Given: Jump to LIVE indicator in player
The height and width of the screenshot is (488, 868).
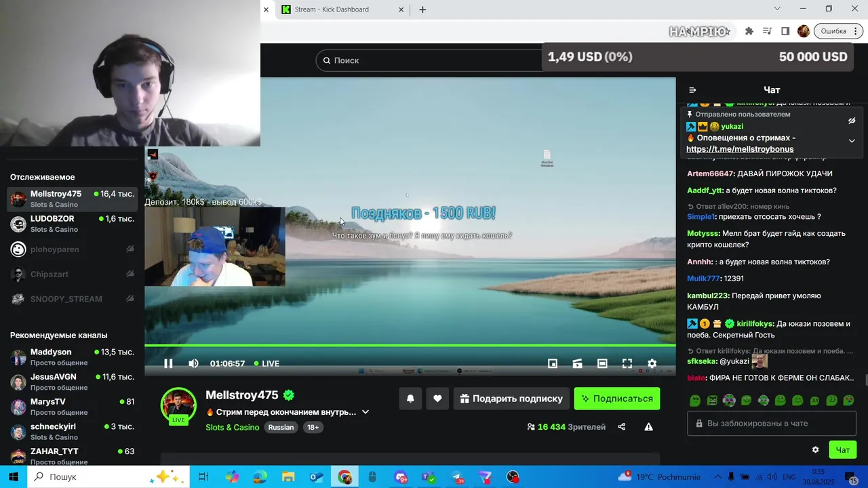Looking at the screenshot, I should (x=267, y=363).
